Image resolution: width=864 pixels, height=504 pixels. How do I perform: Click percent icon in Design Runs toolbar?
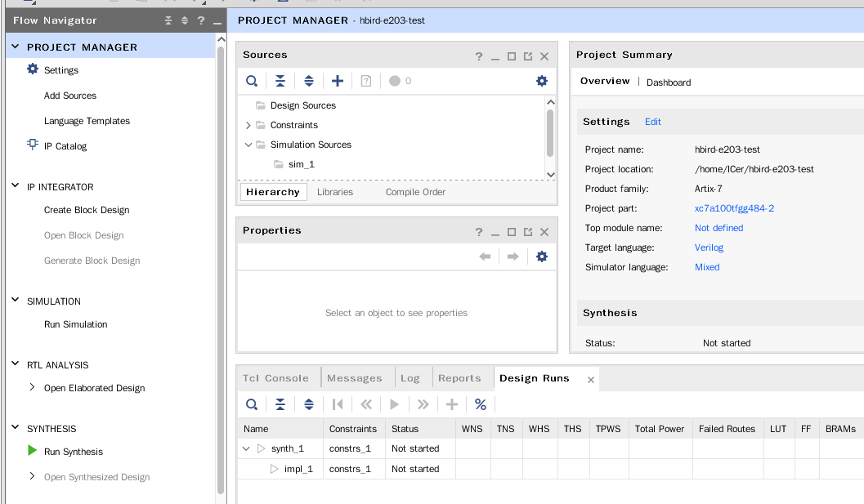[481, 404]
